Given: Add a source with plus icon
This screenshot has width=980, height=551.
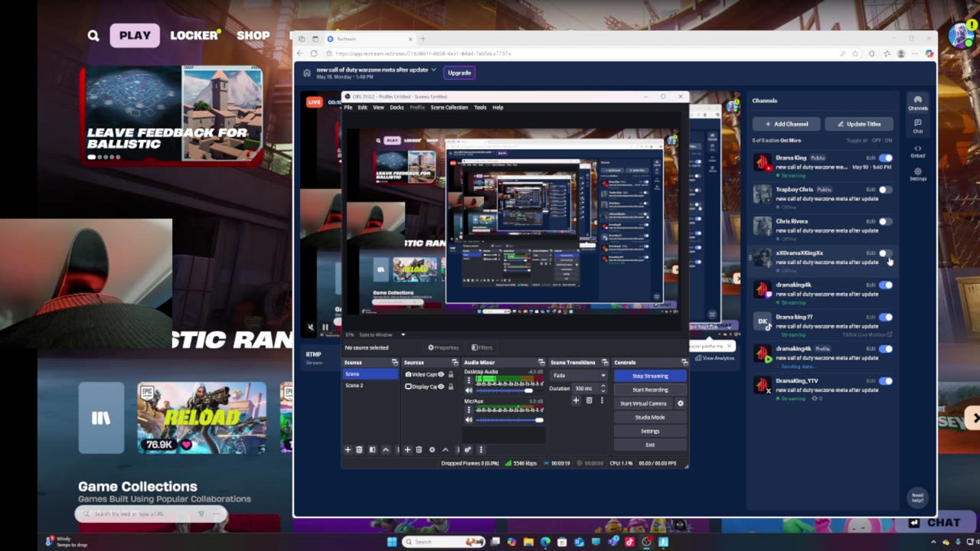Looking at the screenshot, I should point(407,450).
